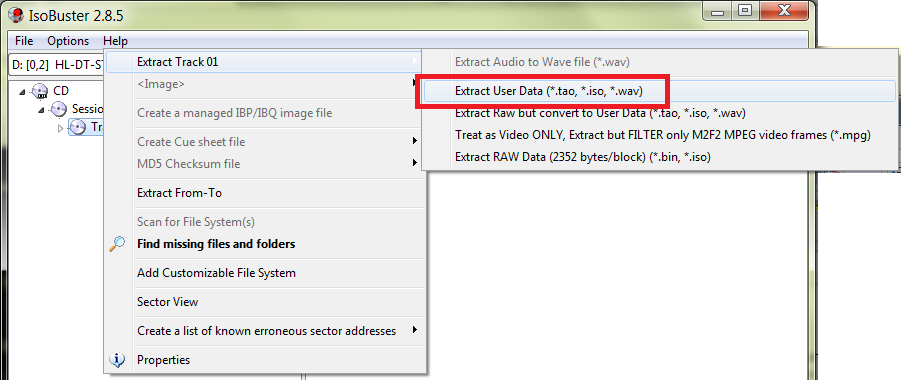Open the Options menu

point(68,41)
